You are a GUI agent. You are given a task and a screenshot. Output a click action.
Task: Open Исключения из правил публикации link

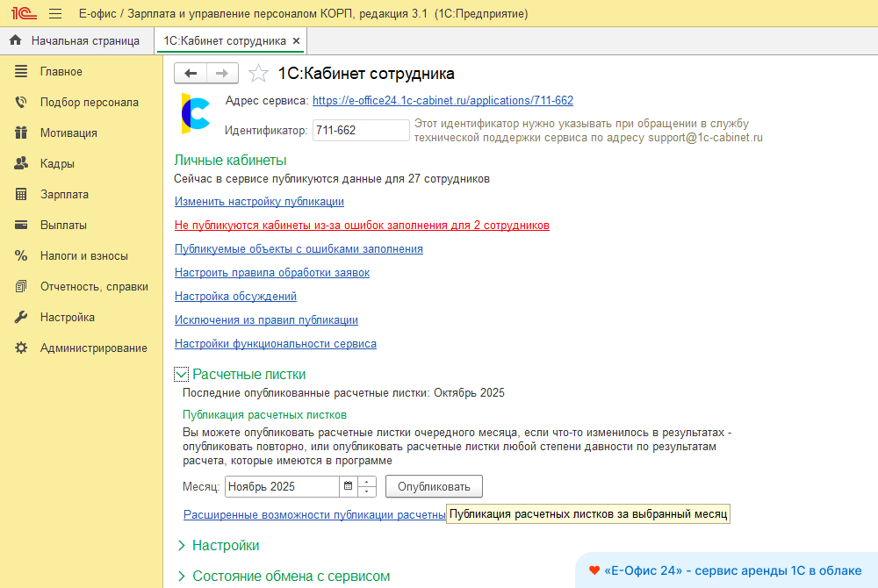click(266, 320)
